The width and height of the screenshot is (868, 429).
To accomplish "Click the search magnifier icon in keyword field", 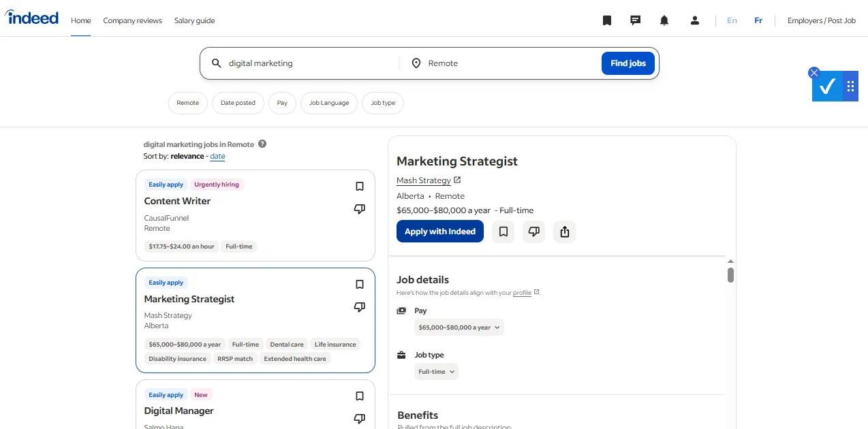I will 217,63.
